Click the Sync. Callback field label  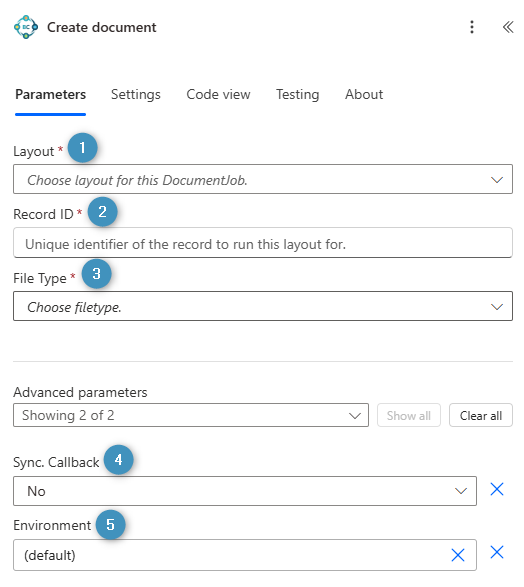pos(56,462)
